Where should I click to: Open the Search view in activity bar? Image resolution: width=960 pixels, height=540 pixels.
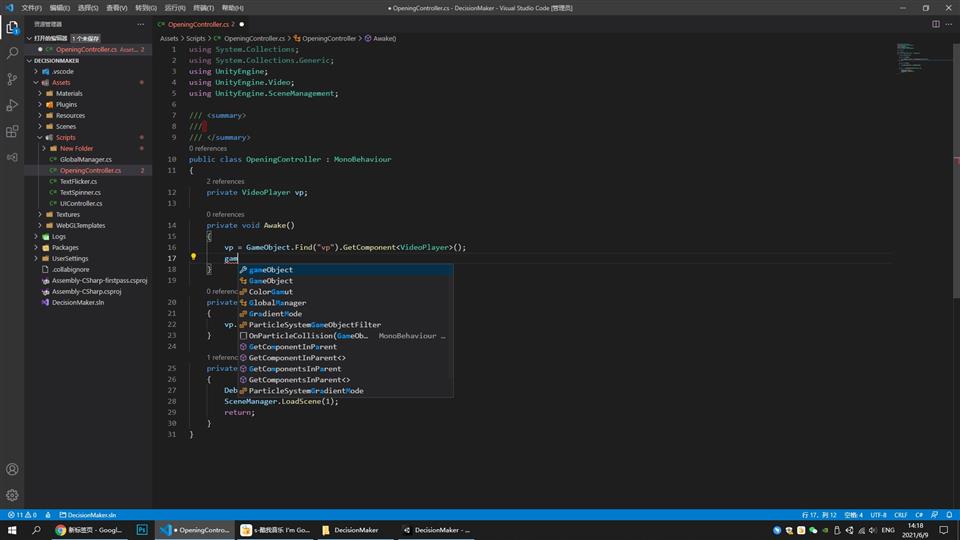point(12,53)
